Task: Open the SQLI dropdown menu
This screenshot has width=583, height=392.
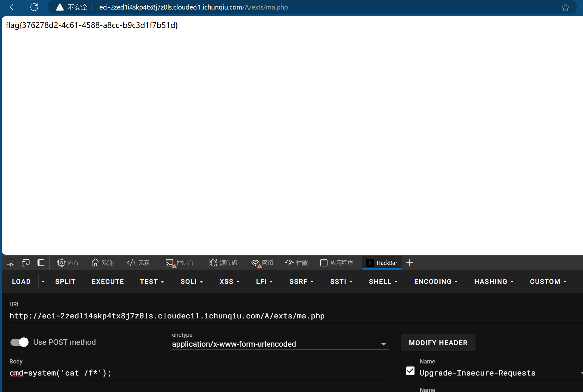Action: (x=192, y=282)
